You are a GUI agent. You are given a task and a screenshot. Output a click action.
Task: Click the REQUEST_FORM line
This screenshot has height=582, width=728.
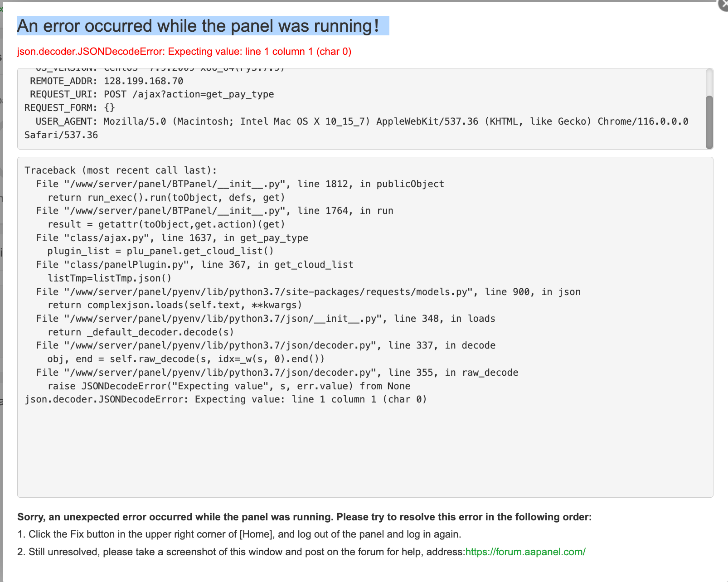click(70, 108)
